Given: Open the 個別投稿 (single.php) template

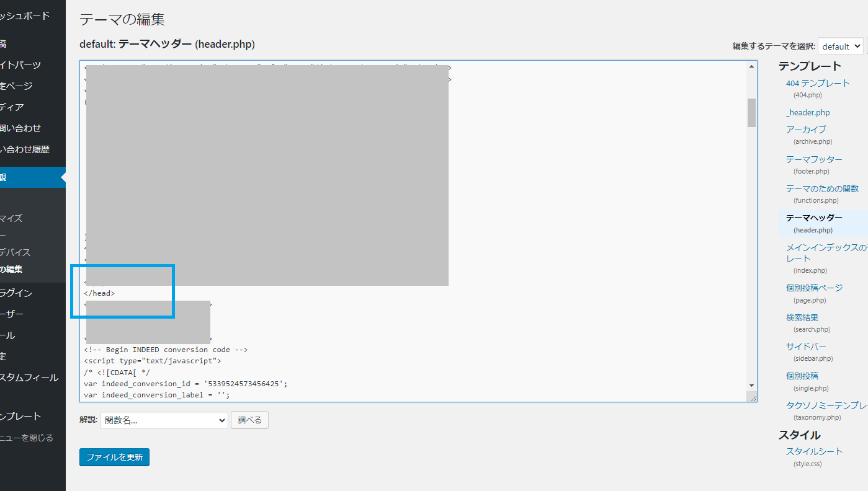Looking at the screenshot, I should 802,376.
